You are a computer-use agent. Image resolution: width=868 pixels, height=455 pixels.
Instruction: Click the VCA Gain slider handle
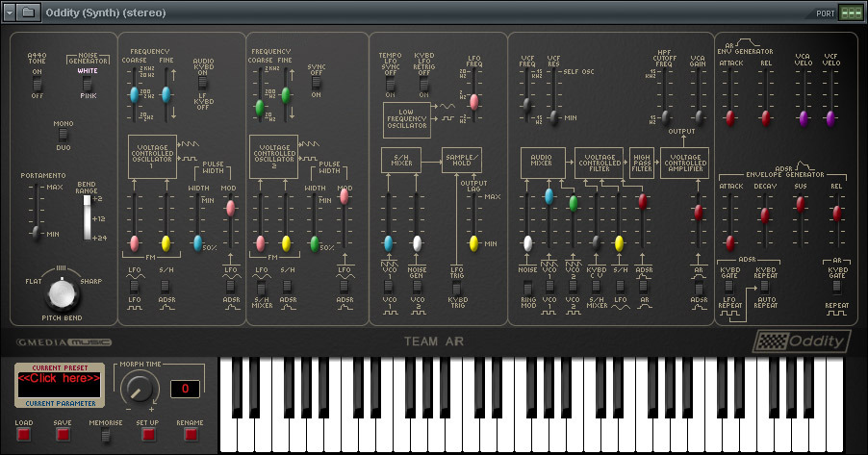coord(700,116)
